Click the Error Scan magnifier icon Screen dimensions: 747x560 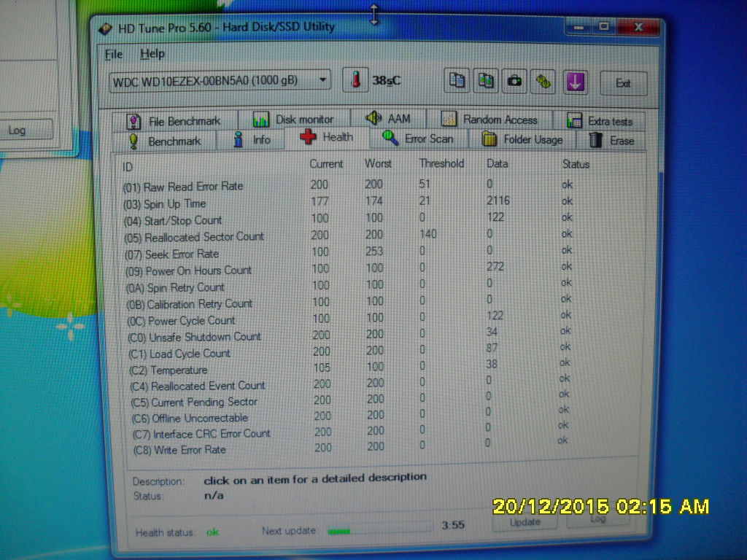[390, 138]
